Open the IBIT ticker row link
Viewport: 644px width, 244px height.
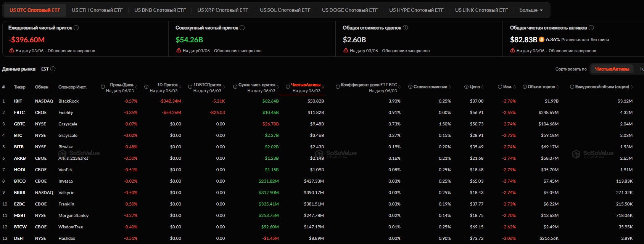(18, 101)
